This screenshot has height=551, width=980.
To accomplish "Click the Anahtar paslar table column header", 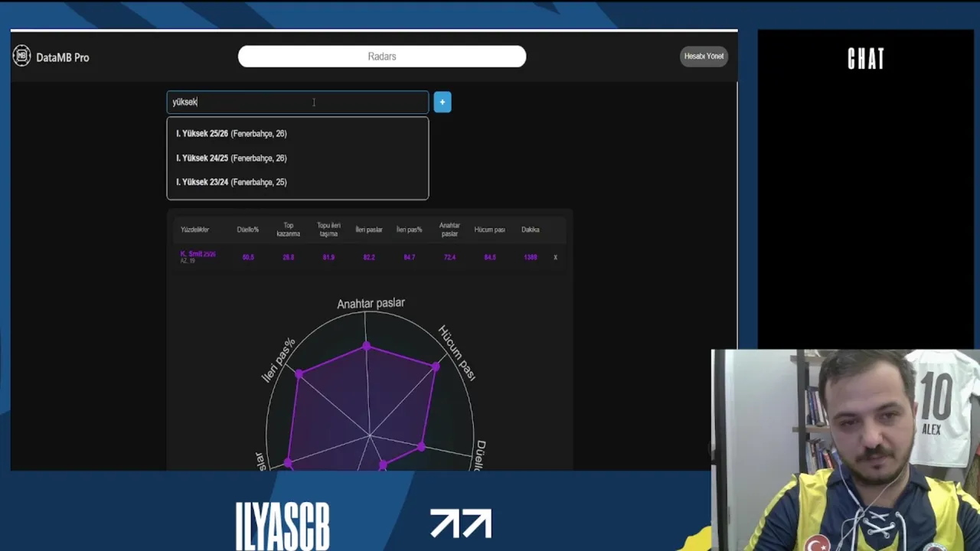I will click(x=449, y=230).
